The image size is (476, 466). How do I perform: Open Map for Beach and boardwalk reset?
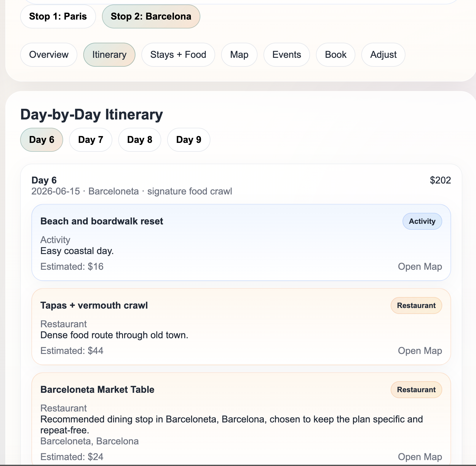pos(420,266)
